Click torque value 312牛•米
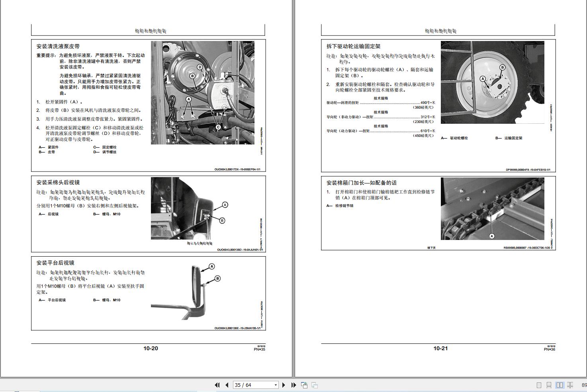The height and width of the screenshot is (392, 587). [x=428, y=117]
